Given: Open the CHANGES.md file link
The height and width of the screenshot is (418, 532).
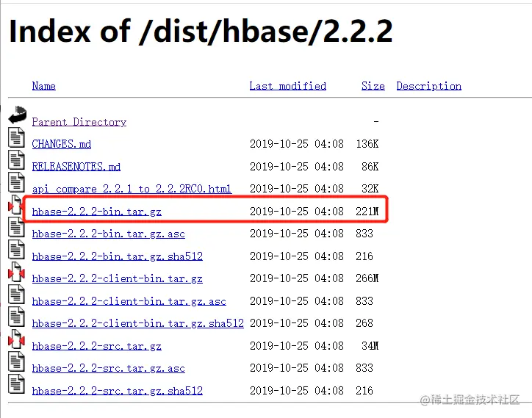Looking at the screenshot, I should (62, 144).
